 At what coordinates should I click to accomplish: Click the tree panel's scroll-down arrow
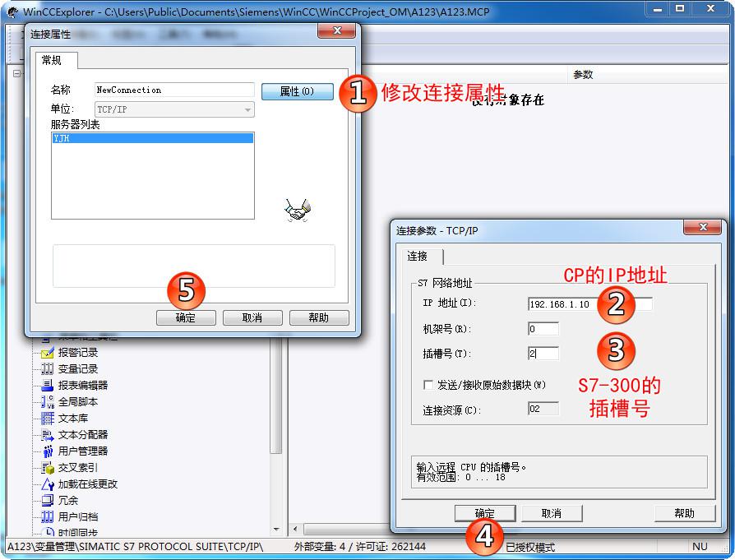pyautogui.click(x=276, y=529)
